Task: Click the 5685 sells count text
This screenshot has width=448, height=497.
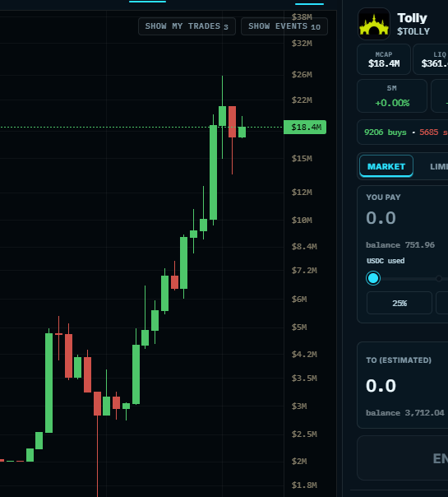Action: point(434,132)
